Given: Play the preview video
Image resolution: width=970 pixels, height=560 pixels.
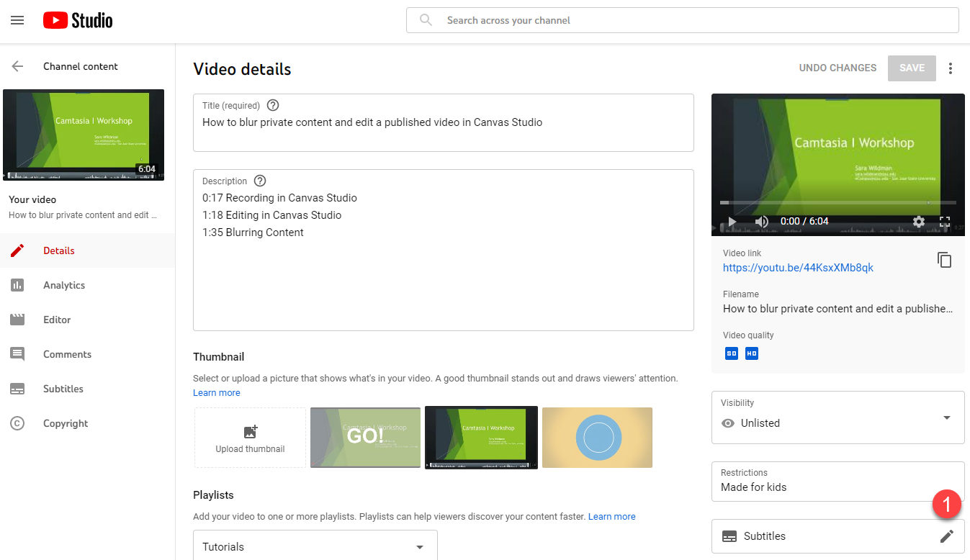Looking at the screenshot, I should 732,222.
